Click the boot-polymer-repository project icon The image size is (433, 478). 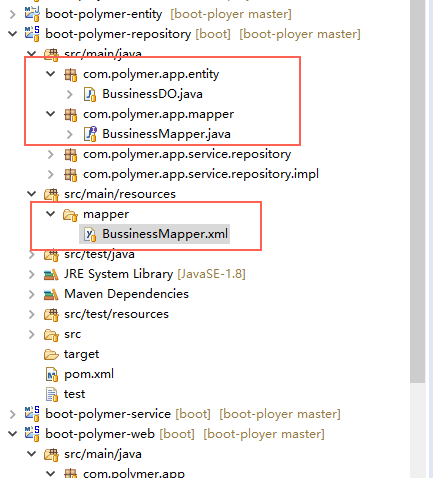tap(32, 34)
